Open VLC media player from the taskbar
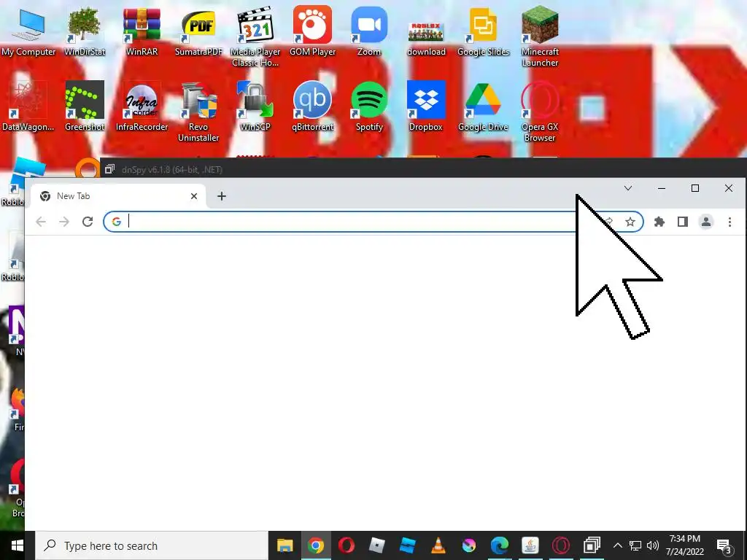This screenshot has width=747, height=560. 438,545
